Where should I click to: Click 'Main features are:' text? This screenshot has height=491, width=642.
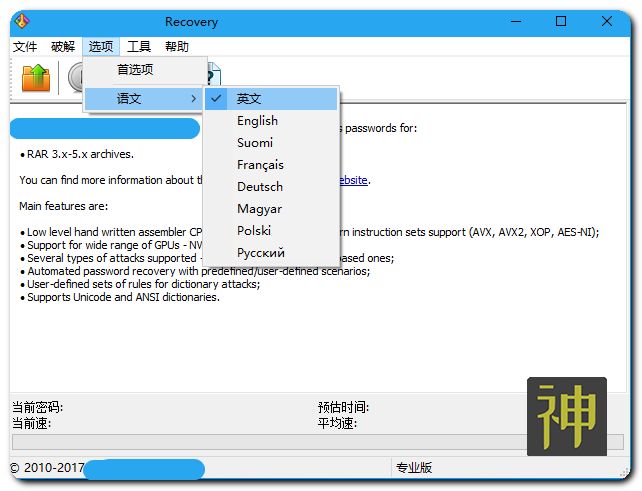[x=64, y=206]
